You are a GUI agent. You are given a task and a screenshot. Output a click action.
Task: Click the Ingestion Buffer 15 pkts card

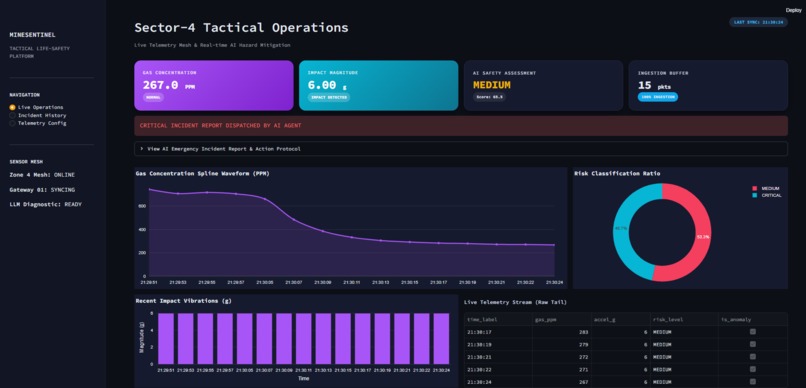(x=708, y=85)
